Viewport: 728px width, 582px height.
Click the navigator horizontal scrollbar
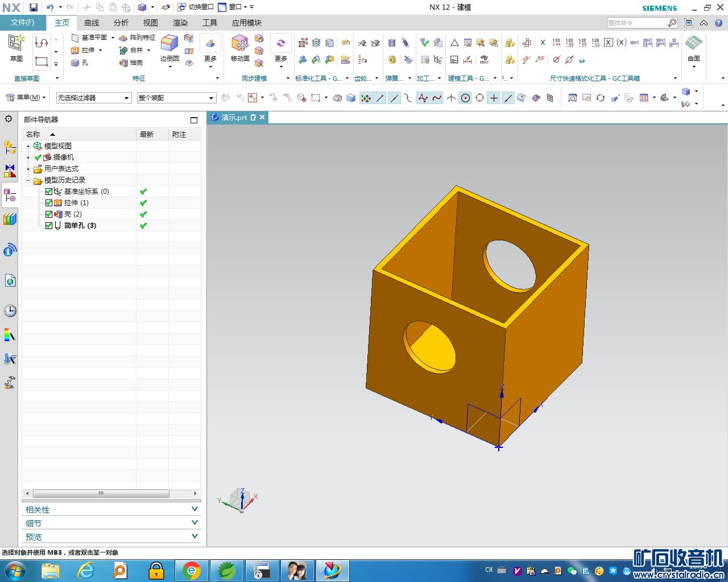101,493
